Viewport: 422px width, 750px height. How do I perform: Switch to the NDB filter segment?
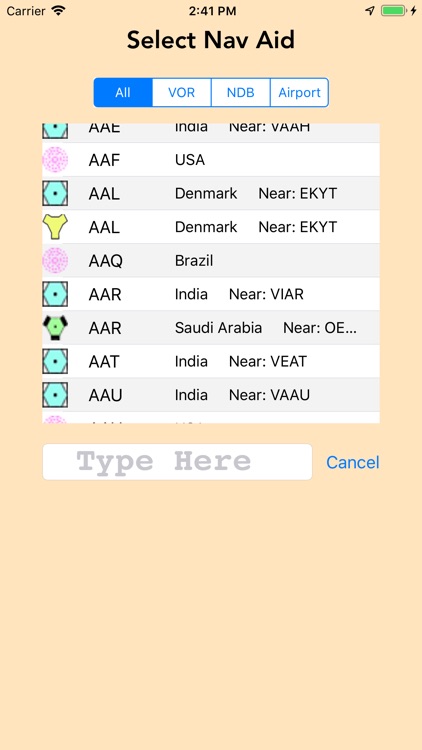click(x=241, y=92)
